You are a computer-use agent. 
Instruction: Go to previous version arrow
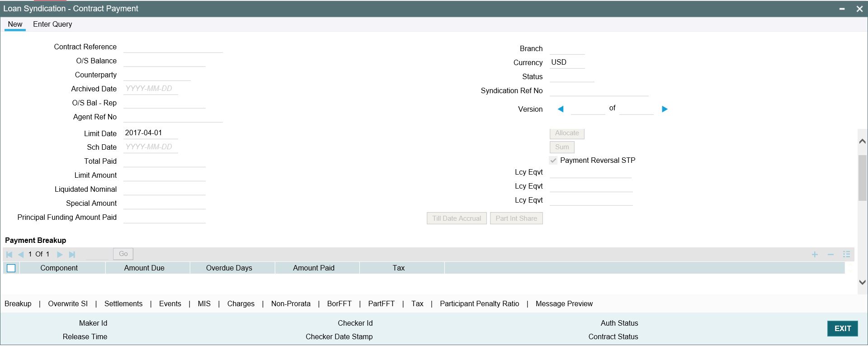click(x=561, y=109)
